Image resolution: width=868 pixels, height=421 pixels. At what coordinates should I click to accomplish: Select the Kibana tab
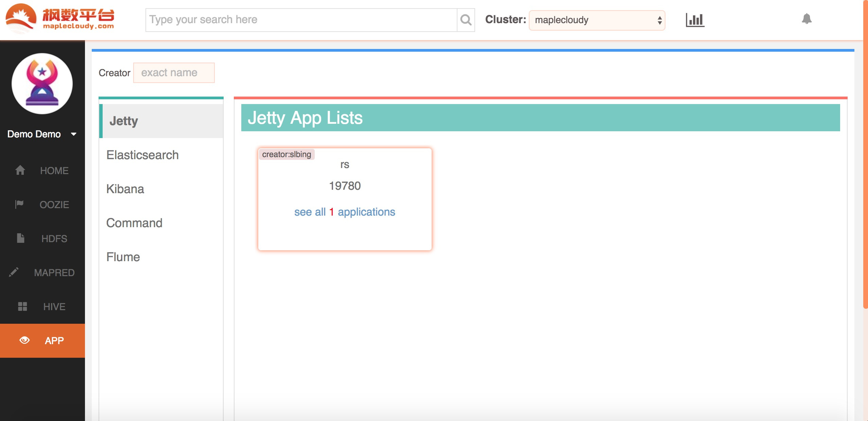point(125,189)
